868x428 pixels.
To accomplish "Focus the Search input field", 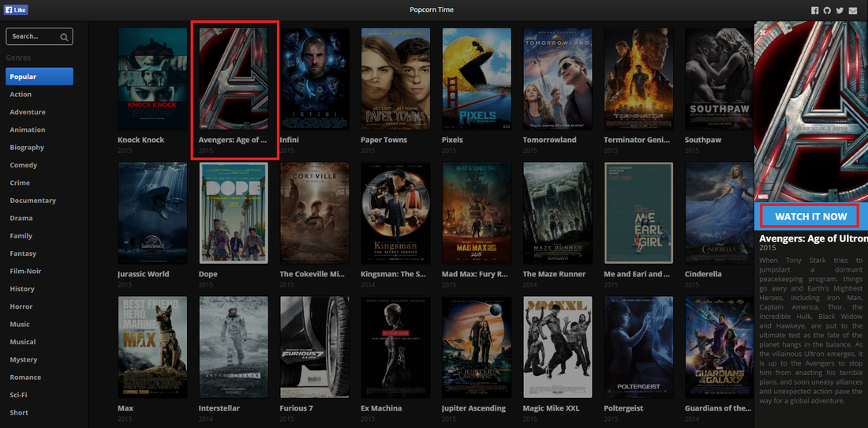I will (x=39, y=36).
